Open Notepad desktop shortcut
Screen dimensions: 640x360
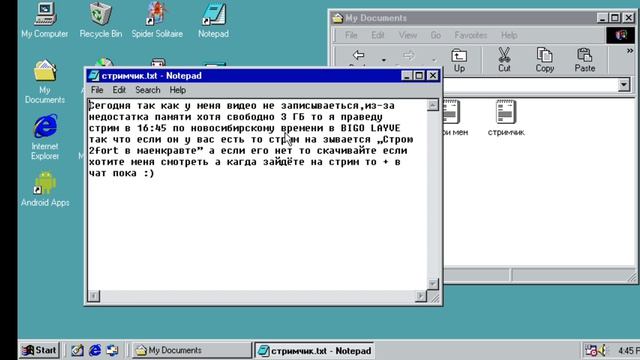[x=213, y=20]
